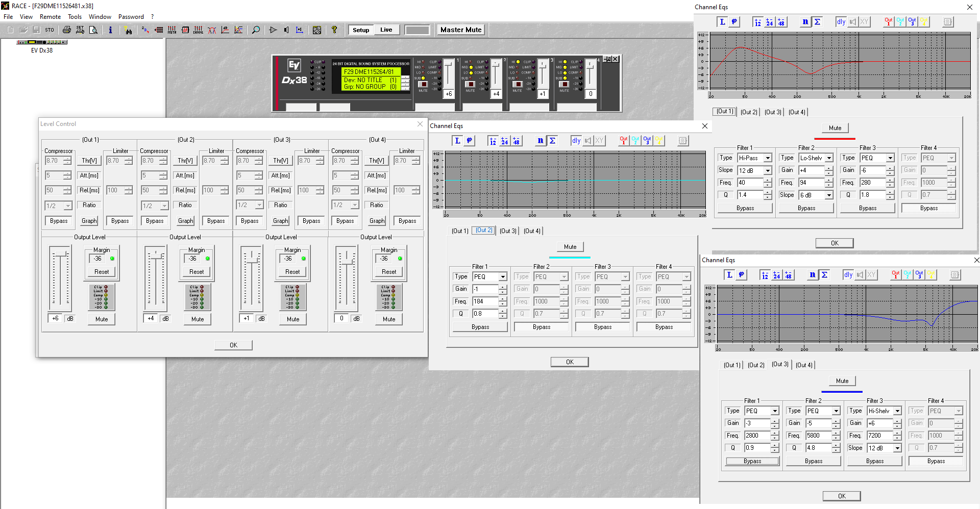The height and width of the screenshot is (509, 980).
Task: Click the MSTR master faders toolbar icon
Action: [x=172, y=30]
